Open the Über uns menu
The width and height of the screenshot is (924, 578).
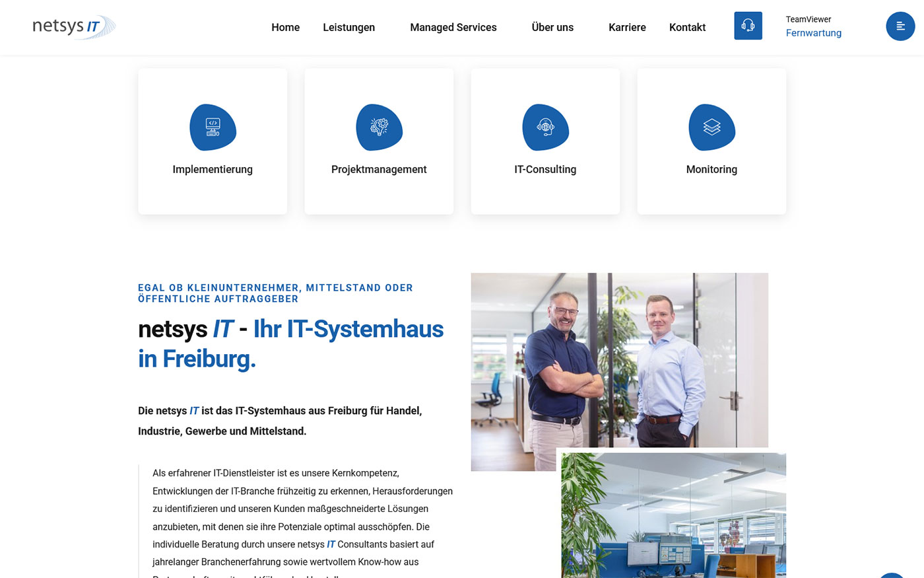pyautogui.click(x=552, y=27)
